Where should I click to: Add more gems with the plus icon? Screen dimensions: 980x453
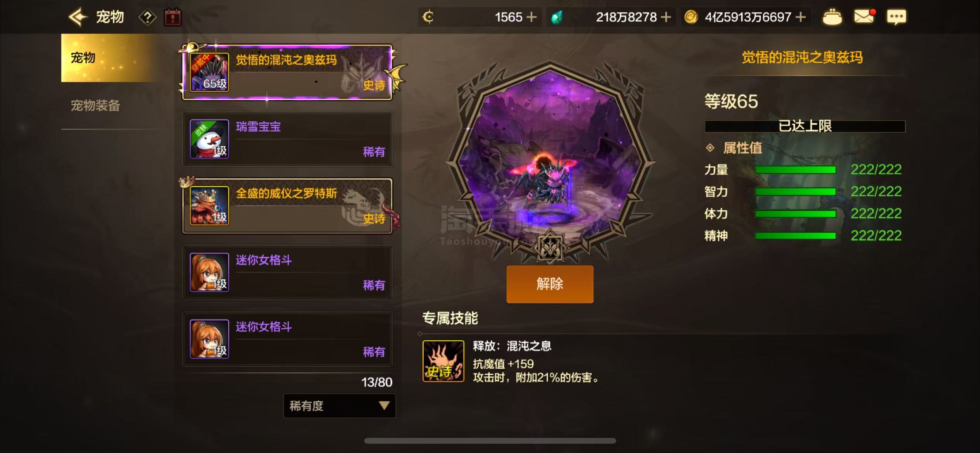click(666, 17)
